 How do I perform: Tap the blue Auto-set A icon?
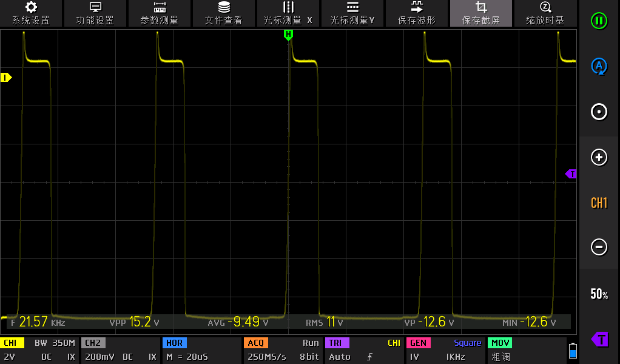click(x=599, y=66)
